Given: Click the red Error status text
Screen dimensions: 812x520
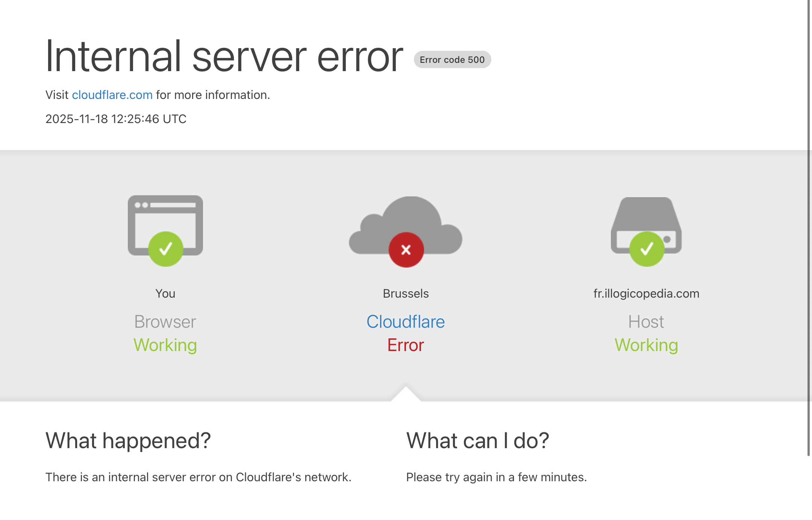Looking at the screenshot, I should 406,345.
